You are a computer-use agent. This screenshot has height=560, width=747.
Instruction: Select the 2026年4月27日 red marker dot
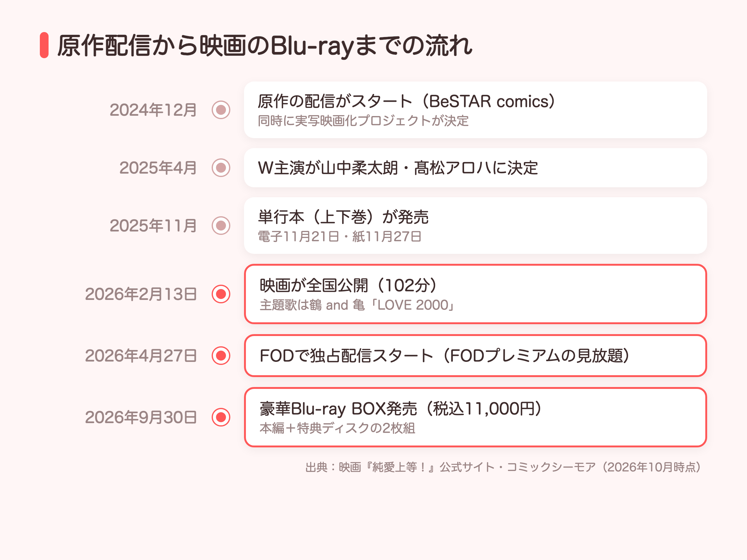[x=221, y=355]
